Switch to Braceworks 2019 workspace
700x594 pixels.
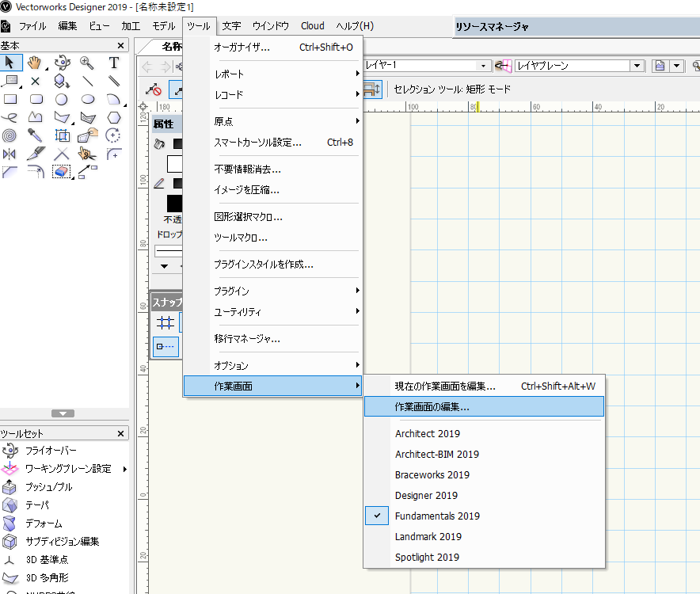pyautogui.click(x=485, y=474)
